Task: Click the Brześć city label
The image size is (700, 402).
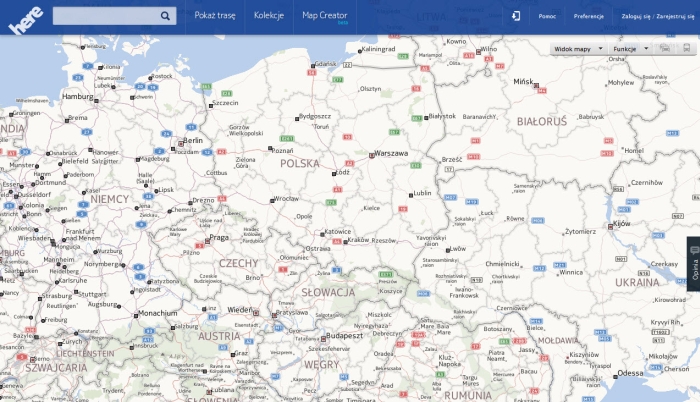Action: click(452, 159)
